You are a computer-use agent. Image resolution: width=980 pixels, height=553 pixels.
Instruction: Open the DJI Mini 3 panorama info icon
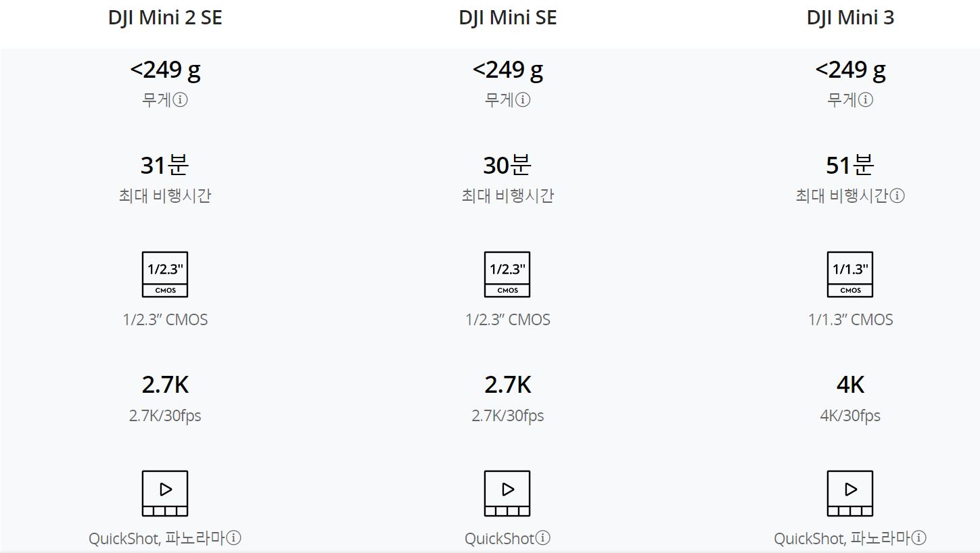(919, 538)
